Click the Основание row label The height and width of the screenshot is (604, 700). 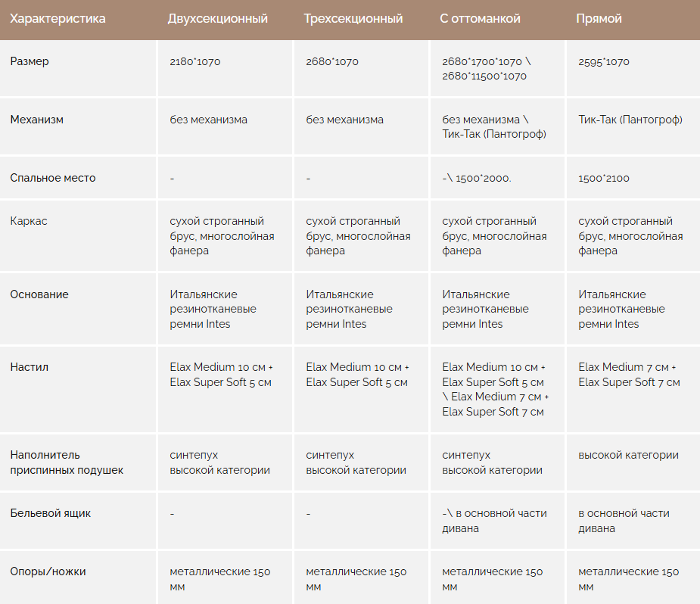39,294
